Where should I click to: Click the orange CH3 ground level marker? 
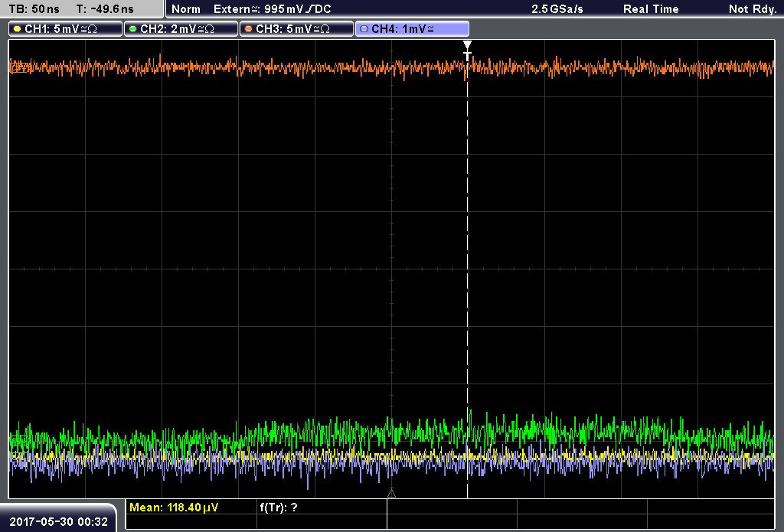tap(19, 67)
